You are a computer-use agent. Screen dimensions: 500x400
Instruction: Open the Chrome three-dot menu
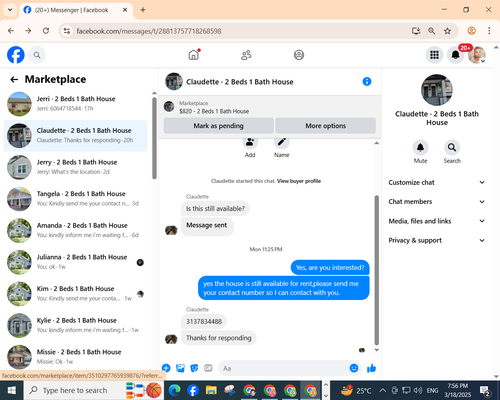[489, 31]
